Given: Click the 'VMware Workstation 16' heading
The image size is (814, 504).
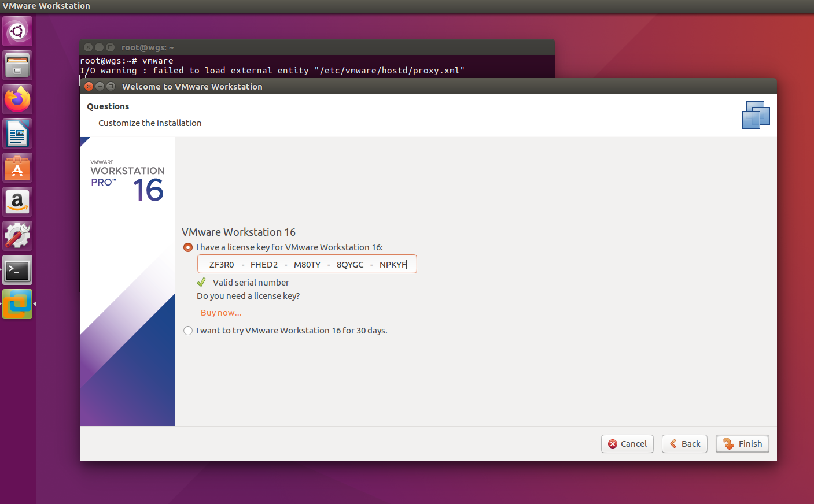Looking at the screenshot, I should (238, 232).
